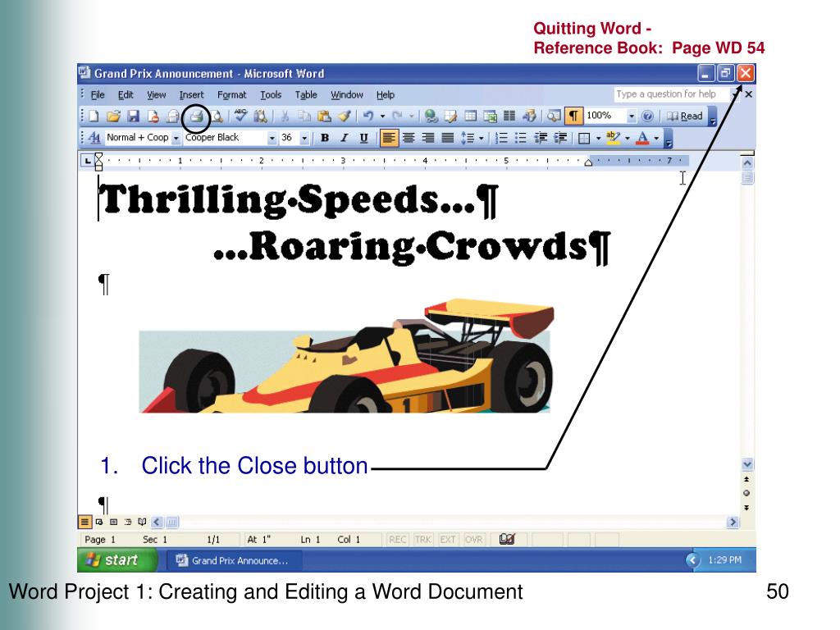840x630 pixels.
Task: Click the Windows start button
Action: point(116,559)
